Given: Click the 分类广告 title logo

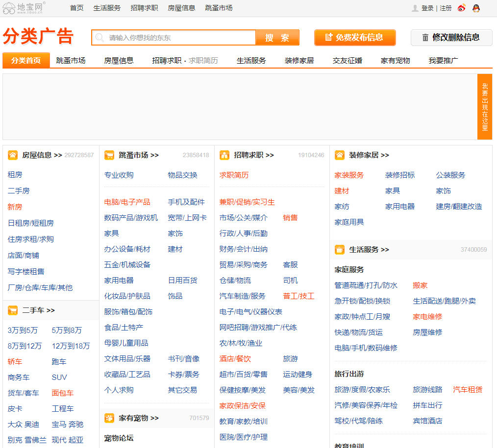Looking at the screenshot, I should (38, 36).
